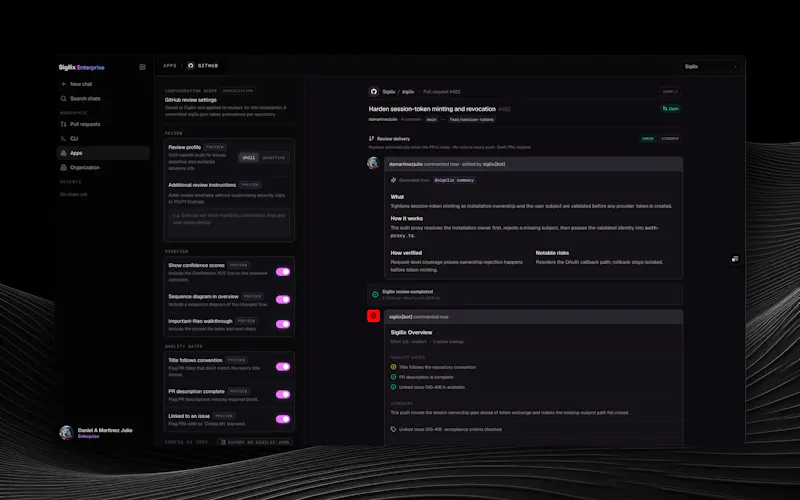Open the Sigilix workspace dropdown at top right
800x500 pixels.
[711, 67]
